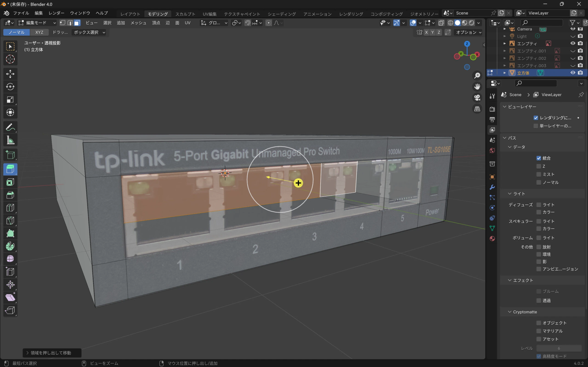This screenshot has height=367, width=588.
Task: Toggle the ミスト pass checkbox
Action: [x=538, y=174]
